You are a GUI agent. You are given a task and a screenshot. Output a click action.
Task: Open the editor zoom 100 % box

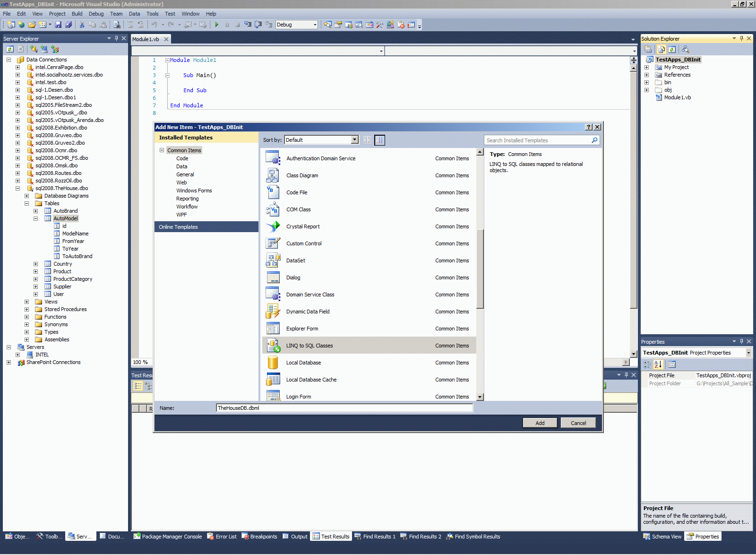tap(141, 362)
